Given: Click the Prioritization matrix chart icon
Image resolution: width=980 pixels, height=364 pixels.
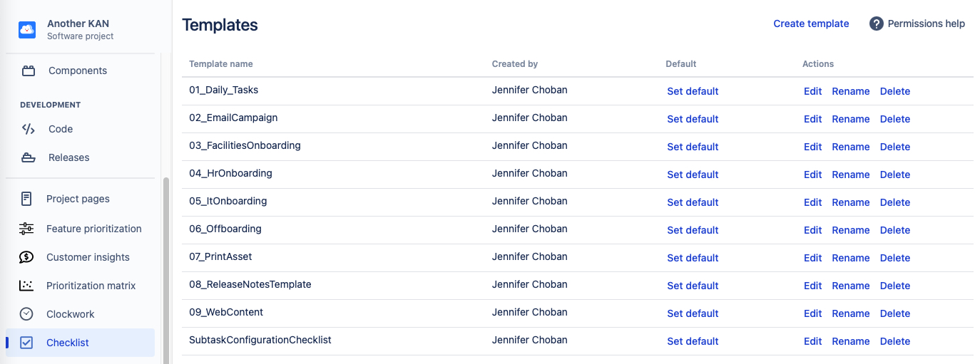Looking at the screenshot, I should tap(26, 286).
